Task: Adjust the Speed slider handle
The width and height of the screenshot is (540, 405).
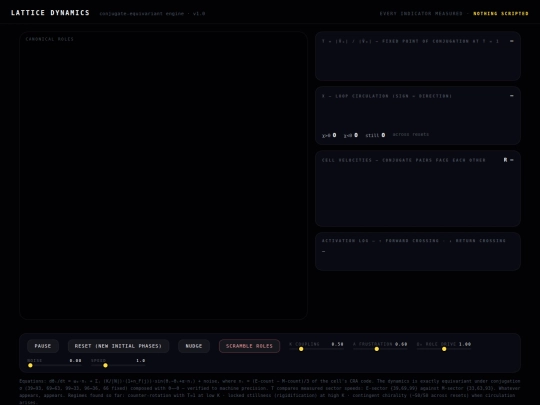Action: tap(105, 365)
